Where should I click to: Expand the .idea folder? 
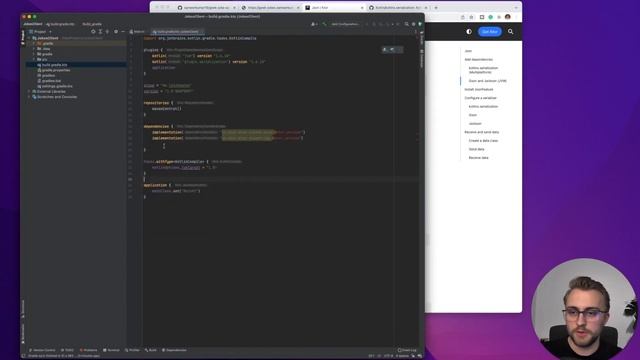(x=34, y=49)
